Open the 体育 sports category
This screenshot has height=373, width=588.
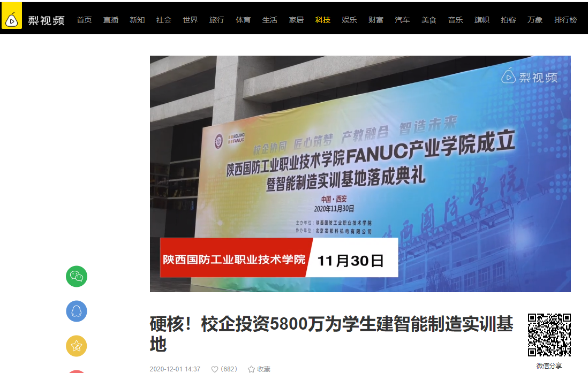coord(243,20)
